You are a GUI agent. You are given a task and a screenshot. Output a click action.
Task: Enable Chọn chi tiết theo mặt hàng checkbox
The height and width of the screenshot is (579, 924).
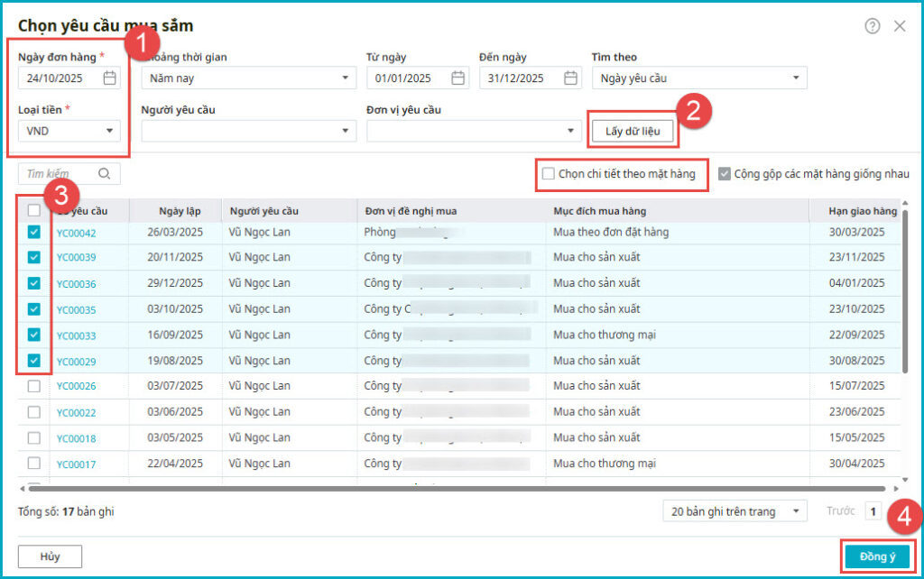pyautogui.click(x=549, y=174)
